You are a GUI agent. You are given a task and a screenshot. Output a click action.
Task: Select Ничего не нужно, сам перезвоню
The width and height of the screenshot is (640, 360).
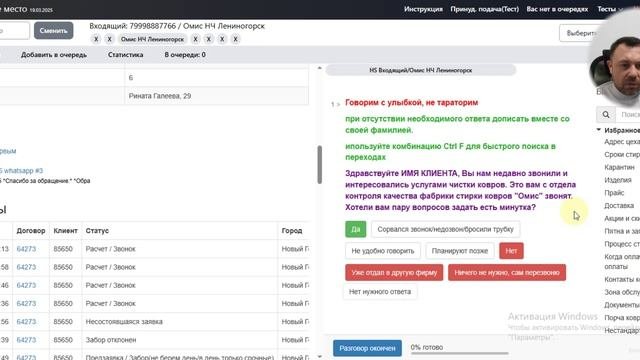pos(507,273)
